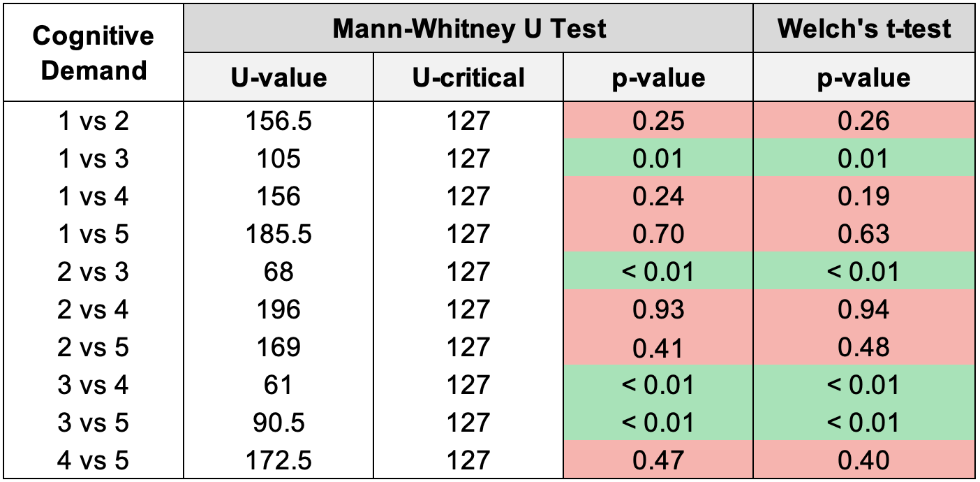This screenshot has height=482, width=980.
Task: Select the Welch's p-value cell showing 0.63
Action: [x=863, y=234]
